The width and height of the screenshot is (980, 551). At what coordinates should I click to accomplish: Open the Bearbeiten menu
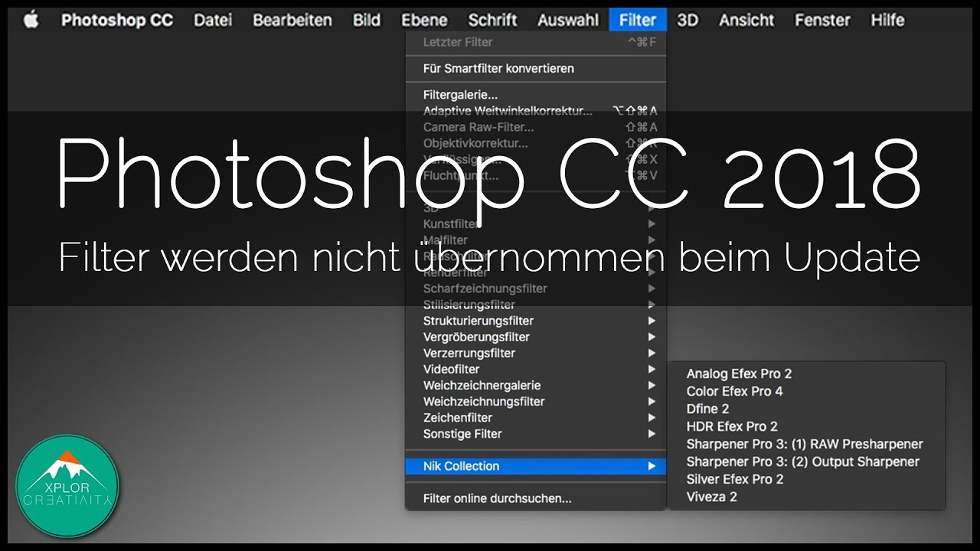pos(292,20)
